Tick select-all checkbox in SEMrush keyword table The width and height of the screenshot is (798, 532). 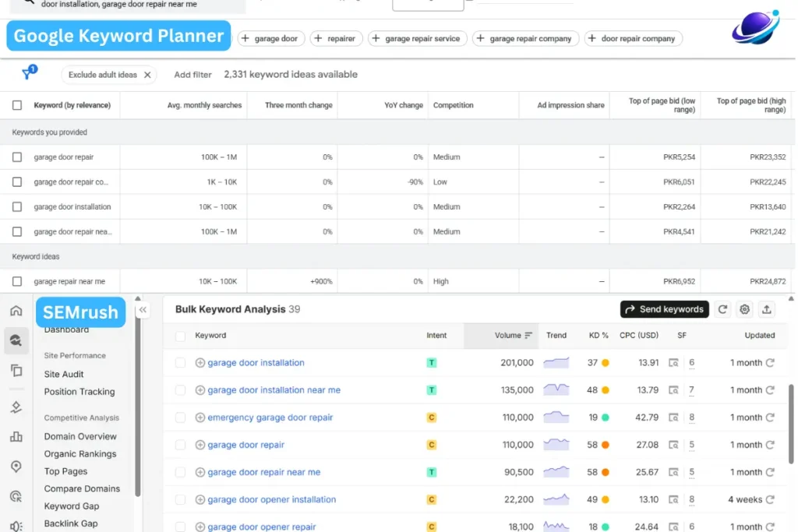[180, 336]
